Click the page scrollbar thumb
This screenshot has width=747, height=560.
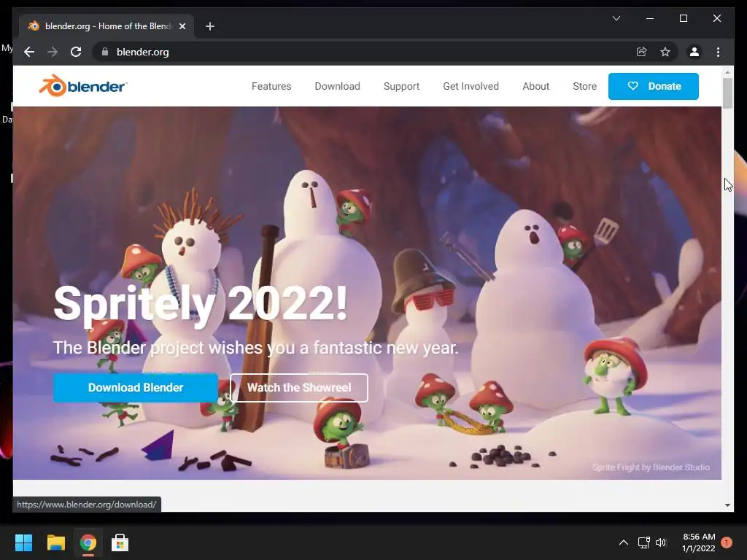[727, 93]
